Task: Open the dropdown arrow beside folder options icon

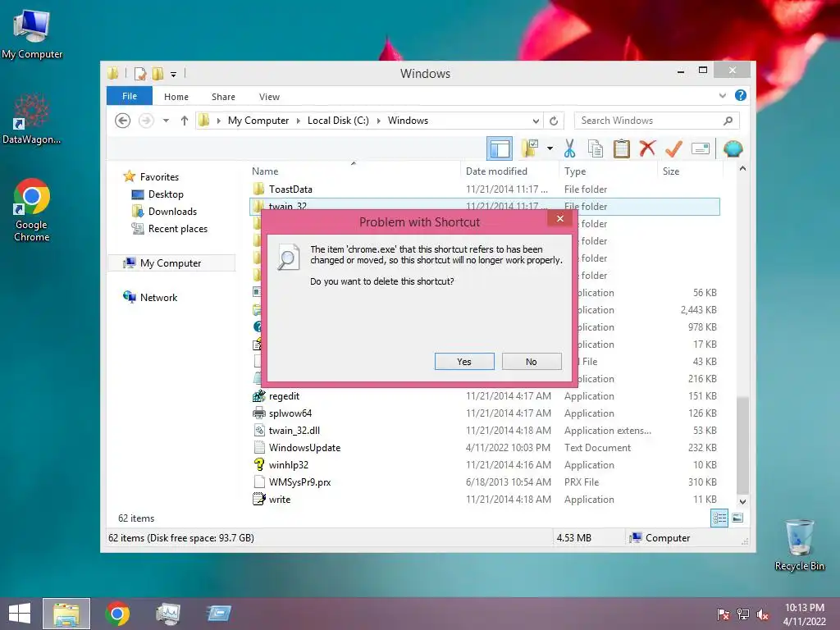Action: (x=550, y=148)
